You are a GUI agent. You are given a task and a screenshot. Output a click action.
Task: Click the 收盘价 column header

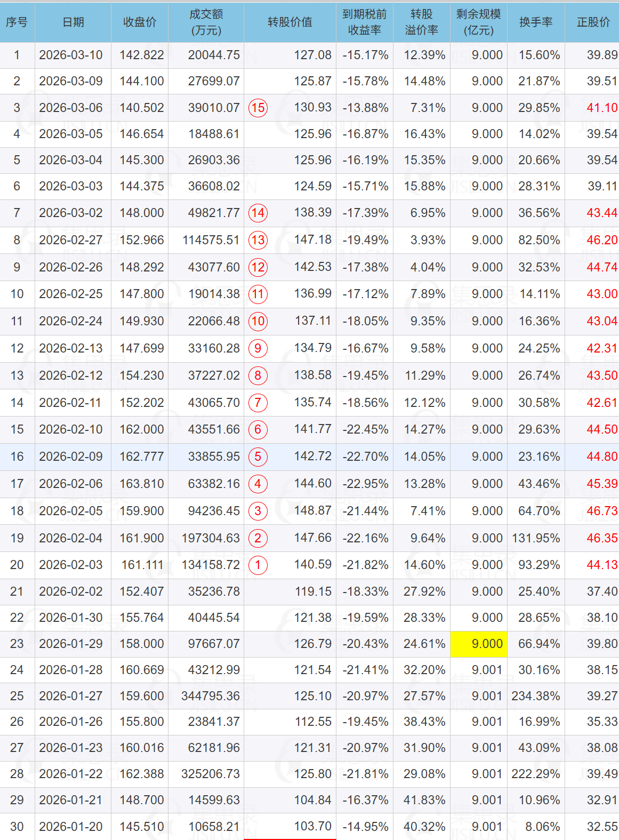[x=140, y=22]
